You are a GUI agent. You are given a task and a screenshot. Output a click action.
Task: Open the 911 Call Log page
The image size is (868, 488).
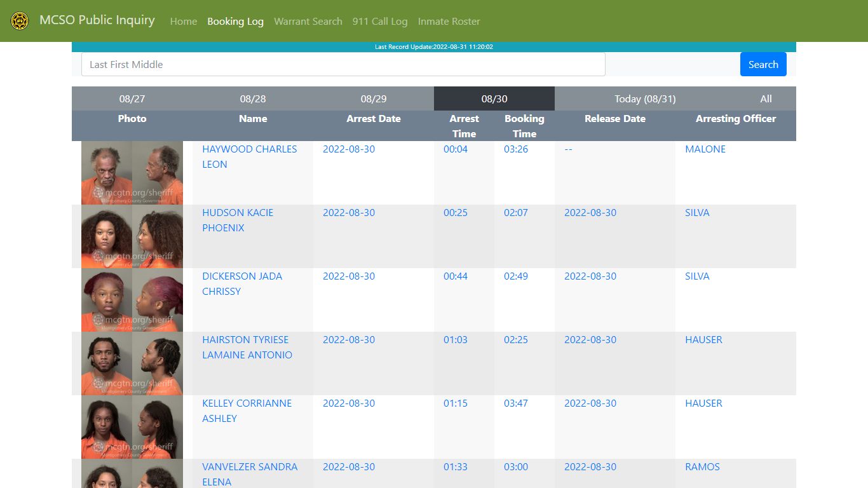380,21
